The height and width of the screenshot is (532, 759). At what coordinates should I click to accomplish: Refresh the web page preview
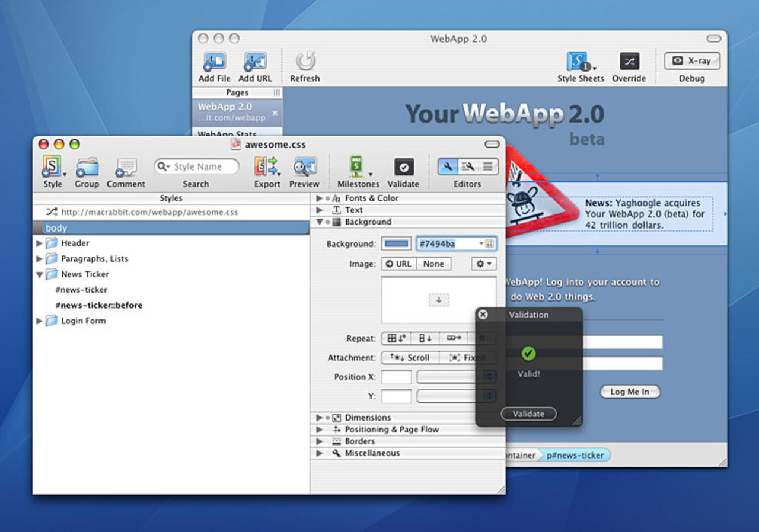(305, 62)
